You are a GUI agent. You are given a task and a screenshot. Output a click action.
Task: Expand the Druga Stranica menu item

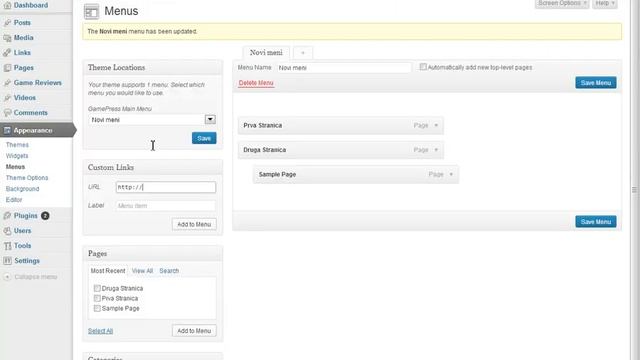(436, 150)
